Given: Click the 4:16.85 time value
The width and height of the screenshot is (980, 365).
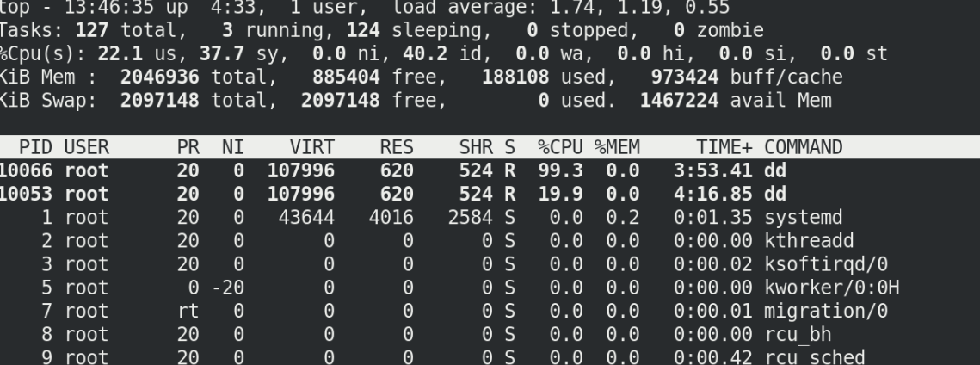Looking at the screenshot, I should click(713, 195).
